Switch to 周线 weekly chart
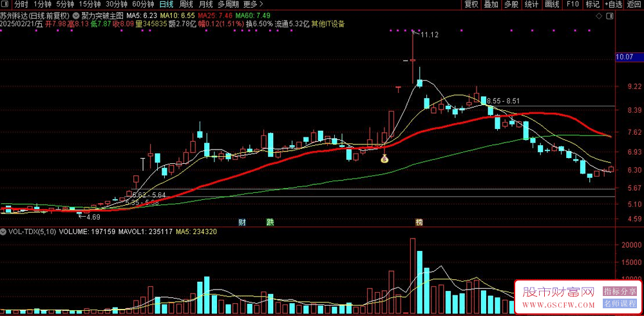This screenshot has height=316, width=644. (186, 5)
